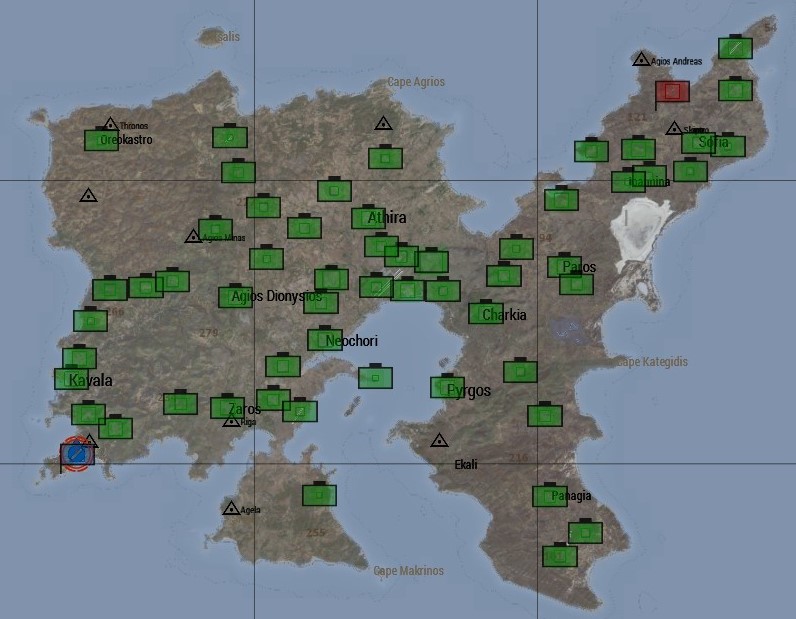Click the blue player marker with flag
Image resolution: width=796 pixels, height=619 pixels.
click(x=77, y=454)
